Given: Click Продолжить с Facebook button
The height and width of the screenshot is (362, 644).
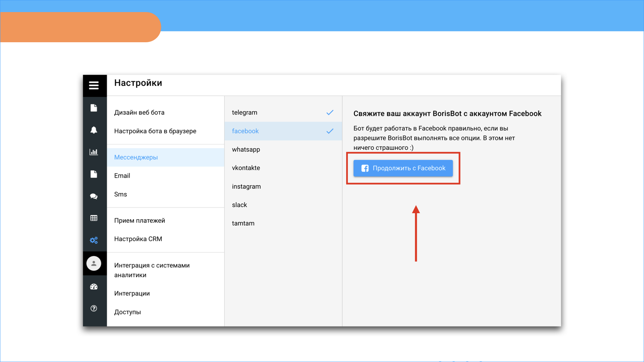Looking at the screenshot, I should point(403,168).
